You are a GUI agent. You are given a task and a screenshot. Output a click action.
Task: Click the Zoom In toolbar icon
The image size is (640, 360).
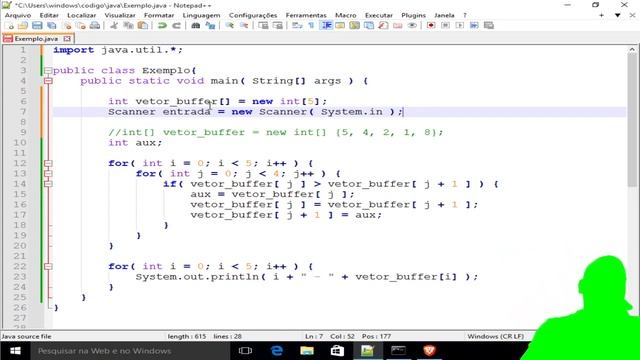tap(229, 26)
